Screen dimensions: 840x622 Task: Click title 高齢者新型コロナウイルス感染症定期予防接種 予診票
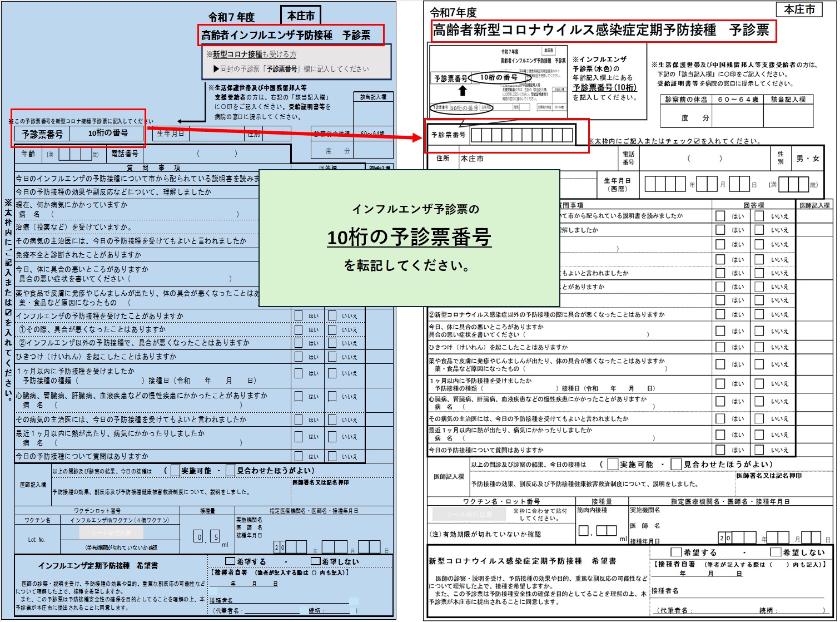click(601, 30)
